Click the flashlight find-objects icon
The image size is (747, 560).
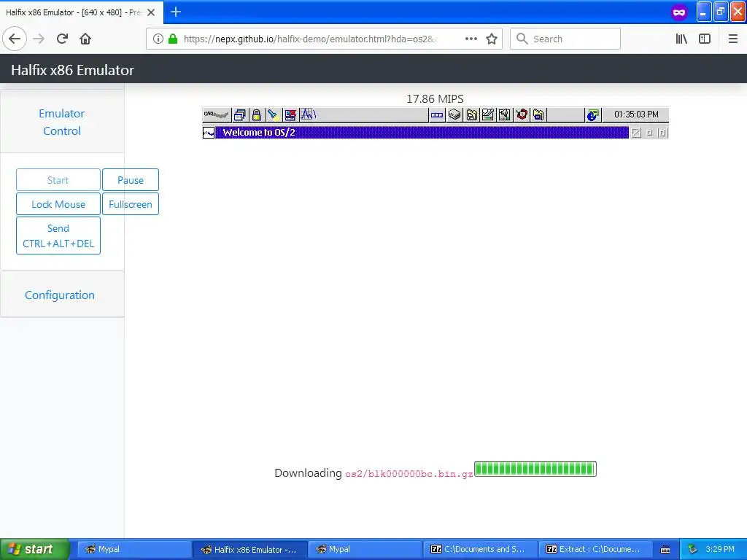point(273,114)
